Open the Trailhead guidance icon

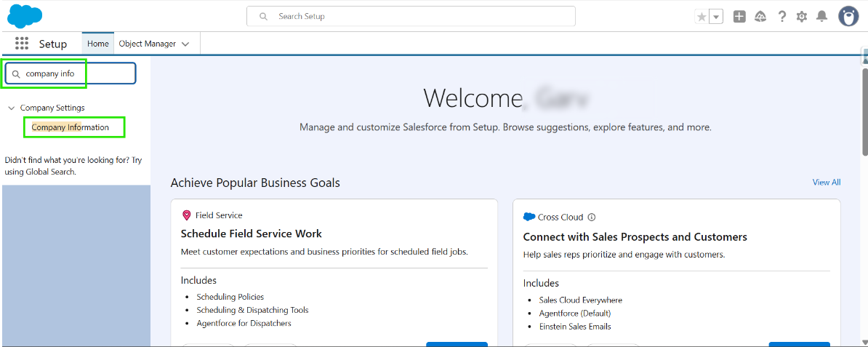[760, 16]
